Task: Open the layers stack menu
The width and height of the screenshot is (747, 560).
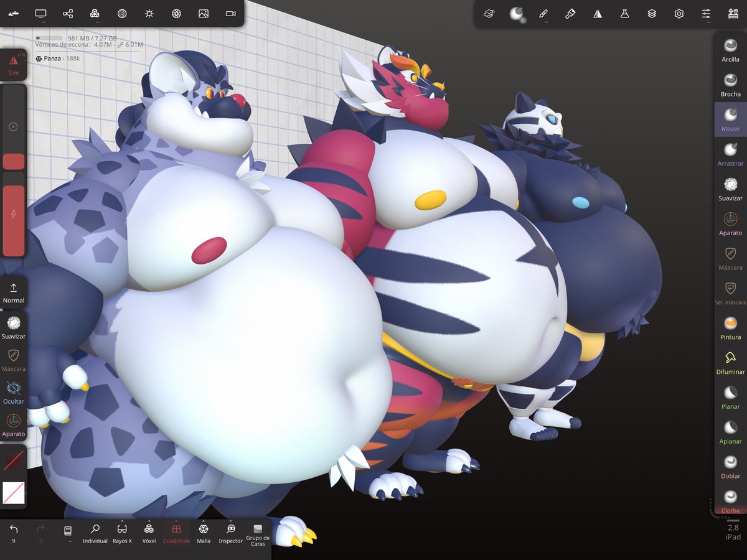Action: tap(652, 13)
